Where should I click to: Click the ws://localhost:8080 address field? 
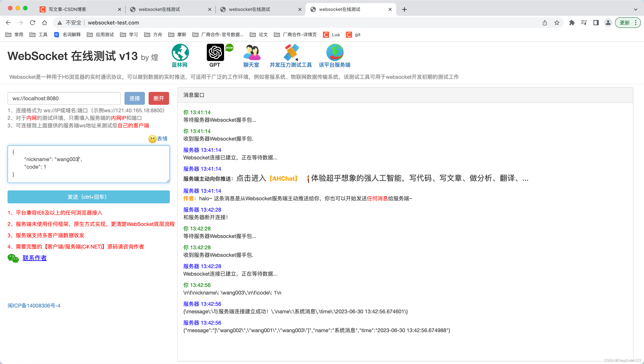[x=64, y=98]
